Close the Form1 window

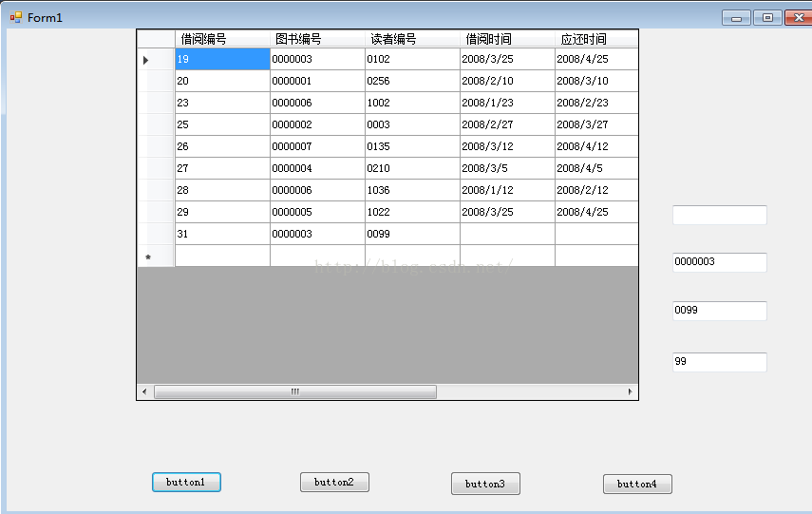coord(799,18)
